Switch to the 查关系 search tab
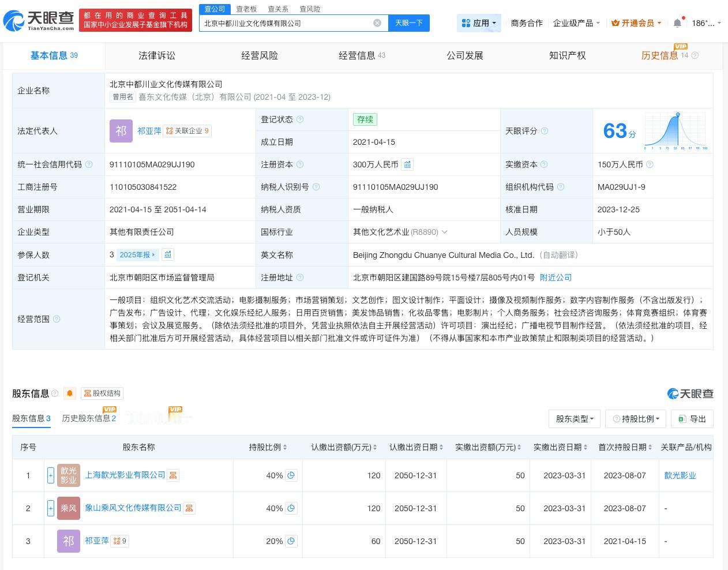This screenshot has width=728, height=570. 278,9
